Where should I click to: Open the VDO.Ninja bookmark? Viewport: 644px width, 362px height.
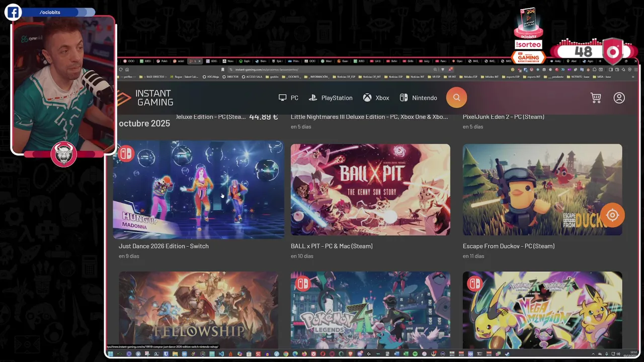[x=211, y=77]
